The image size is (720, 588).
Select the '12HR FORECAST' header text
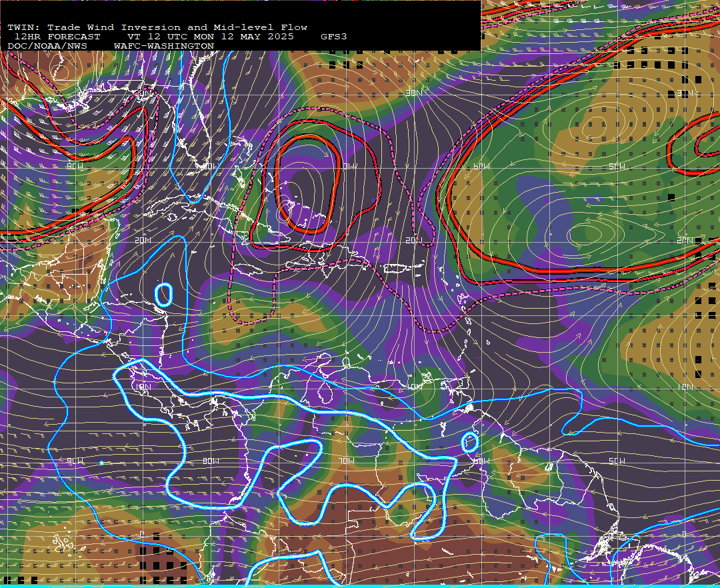click(57, 37)
